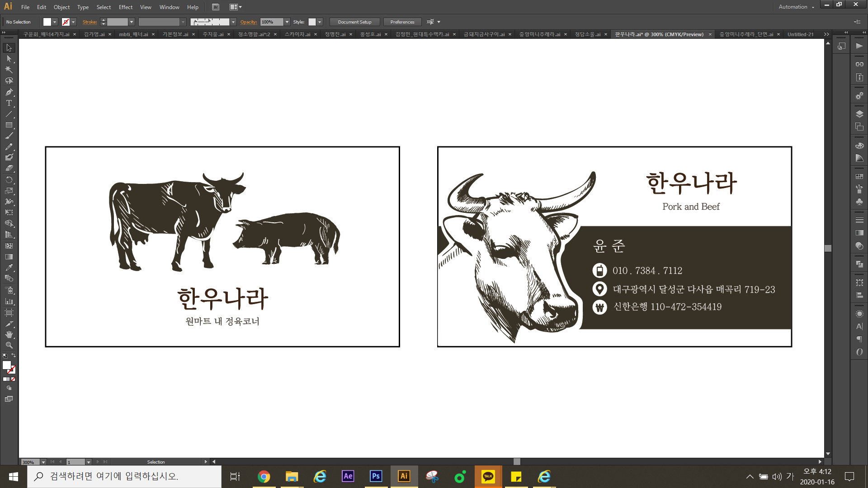Open KakaoTalk from the taskbar

click(x=488, y=476)
